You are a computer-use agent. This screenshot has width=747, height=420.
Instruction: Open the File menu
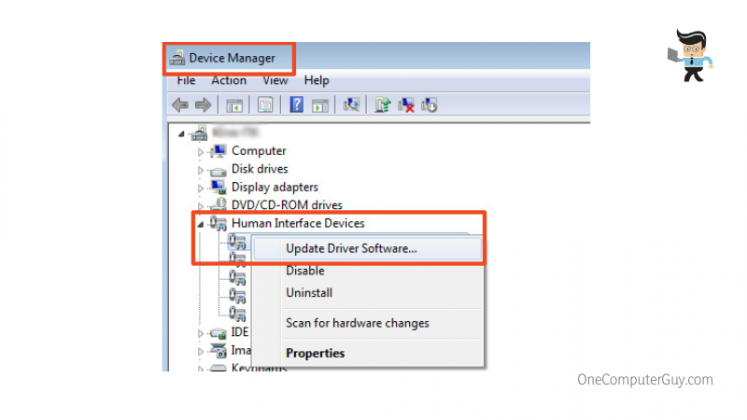tap(186, 80)
